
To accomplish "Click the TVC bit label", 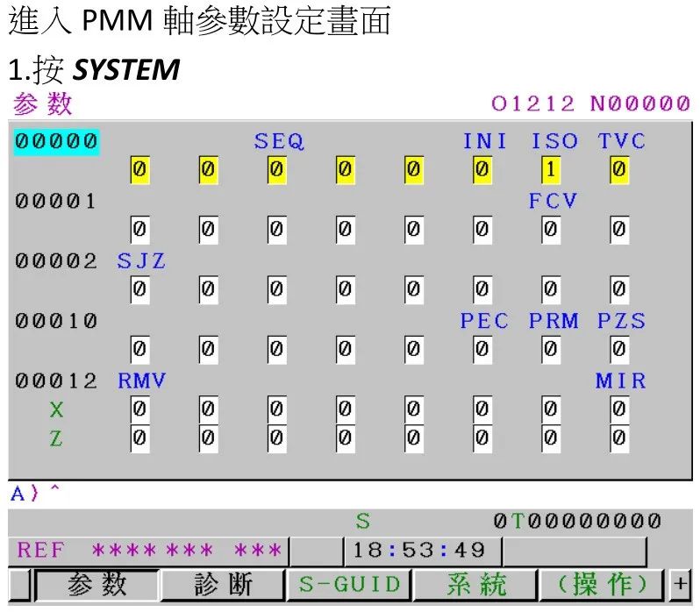I will click(622, 141).
